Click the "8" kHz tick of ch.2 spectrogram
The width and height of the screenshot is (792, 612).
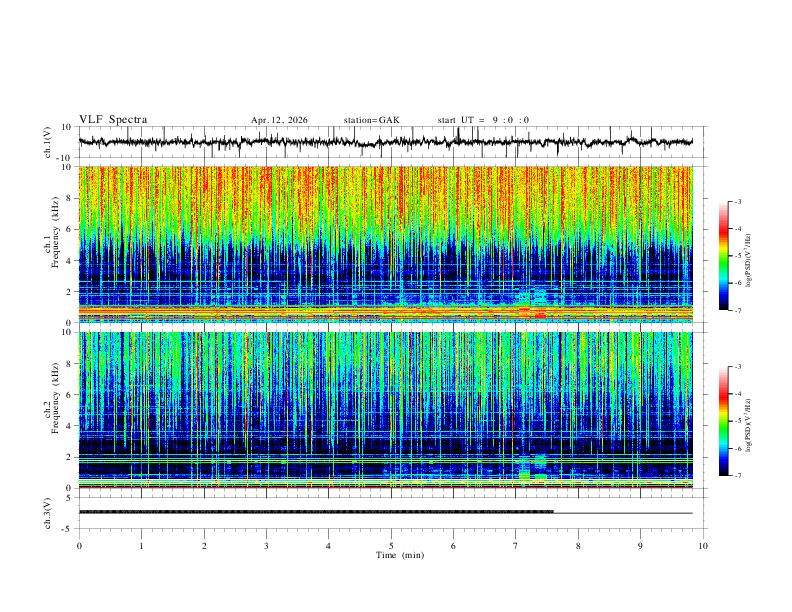coord(70,364)
